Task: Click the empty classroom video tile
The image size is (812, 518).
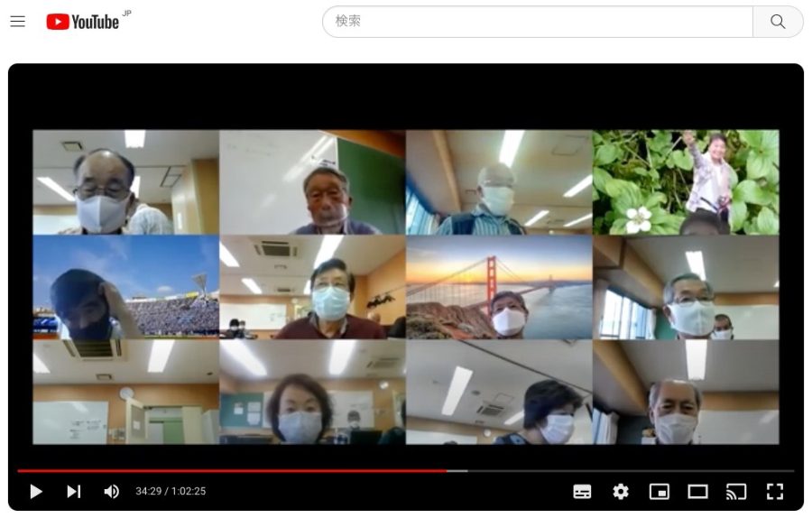Action: (125, 392)
